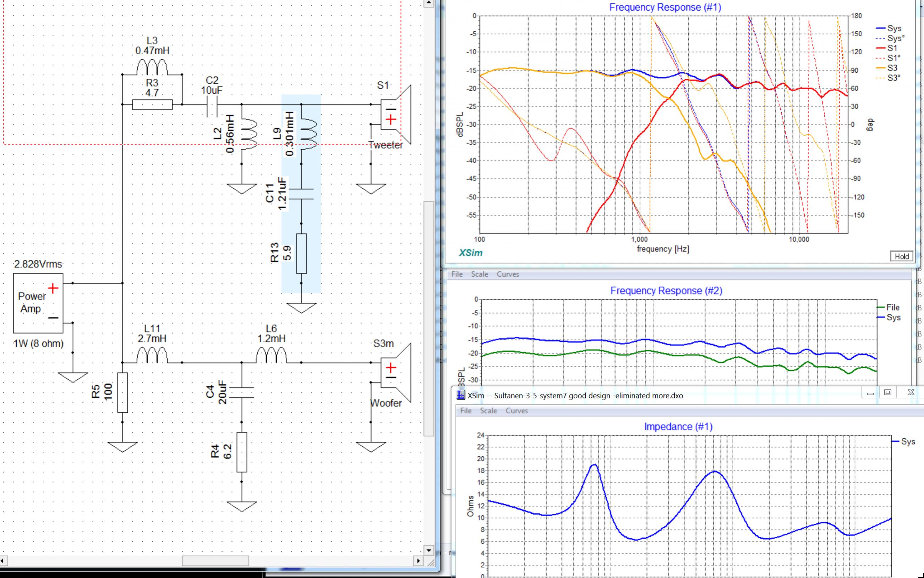924x578 pixels.
Task: Click the Hold button on Frequency Response #1
Action: tap(901, 257)
